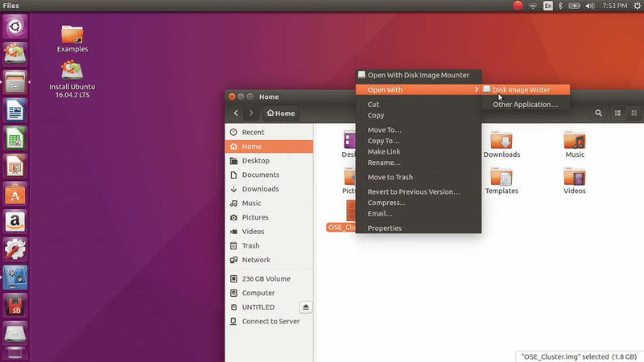The image size is (644, 362).
Task: Select Rename… in context menu
Action: point(418,162)
